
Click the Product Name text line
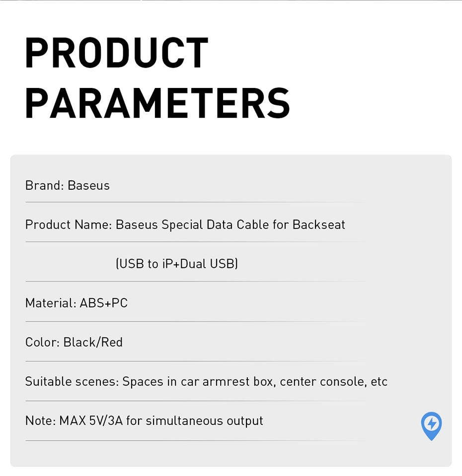tap(185, 225)
